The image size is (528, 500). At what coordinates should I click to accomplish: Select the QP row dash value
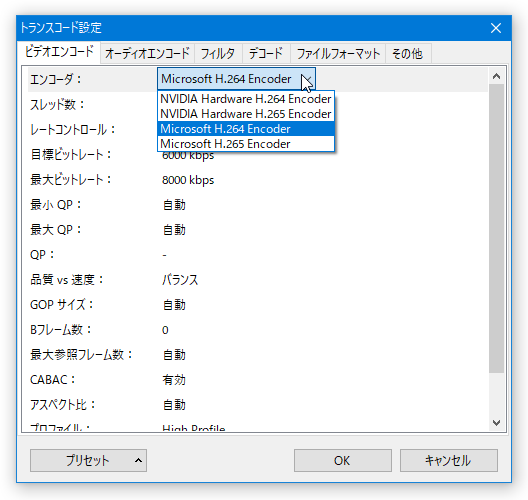tap(164, 255)
